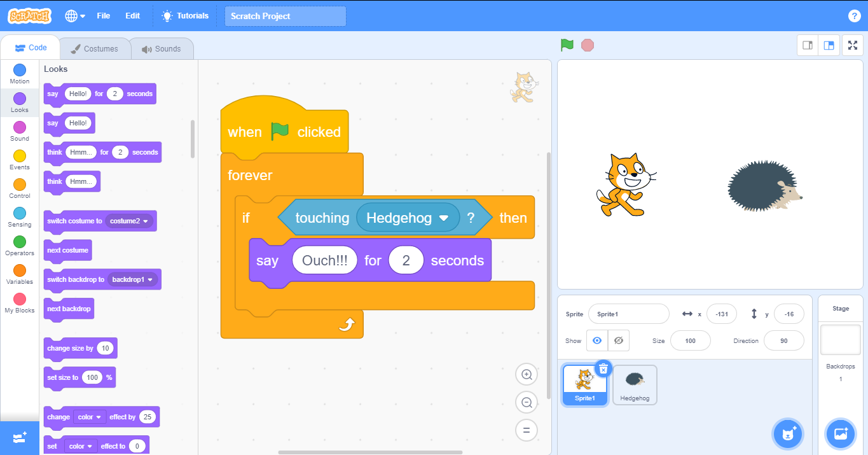868x455 pixels.
Task: Hide the sprite with crossed-eye icon
Action: (618, 341)
